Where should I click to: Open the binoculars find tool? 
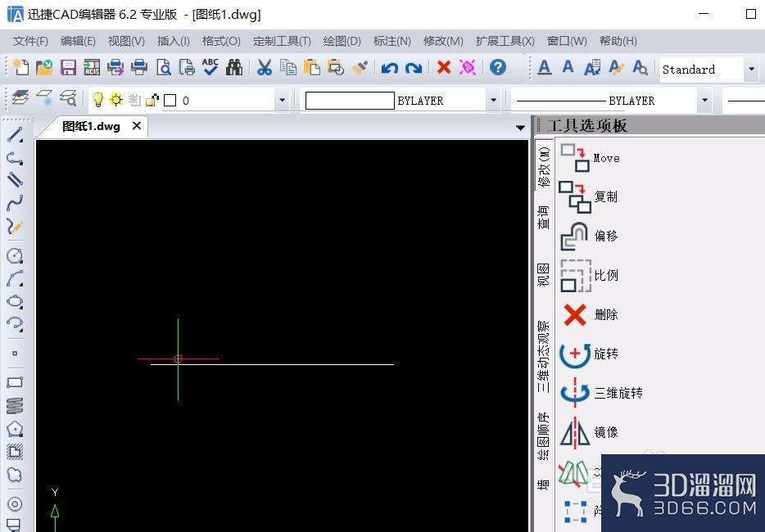coord(234,67)
